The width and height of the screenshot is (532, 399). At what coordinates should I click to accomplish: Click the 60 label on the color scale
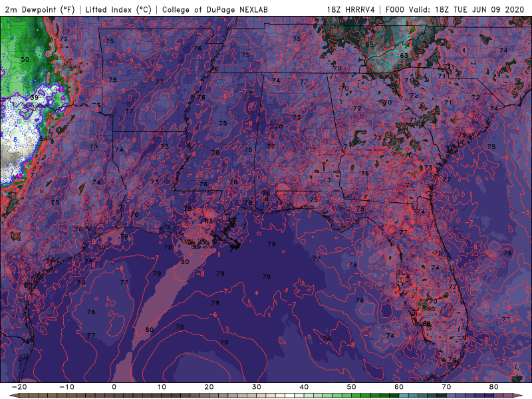[399, 387]
